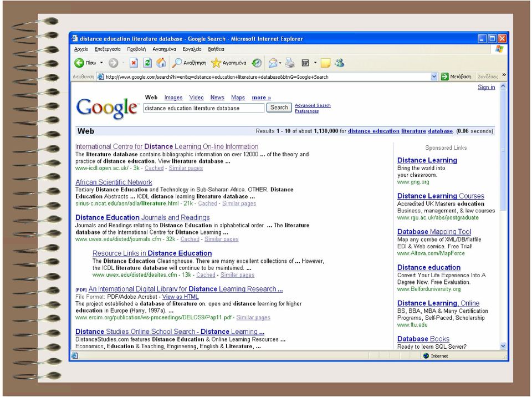The width and height of the screenshot is (532, 397).
Task: Click 'literature' link in results summary
Action: (x=413, y=131)
